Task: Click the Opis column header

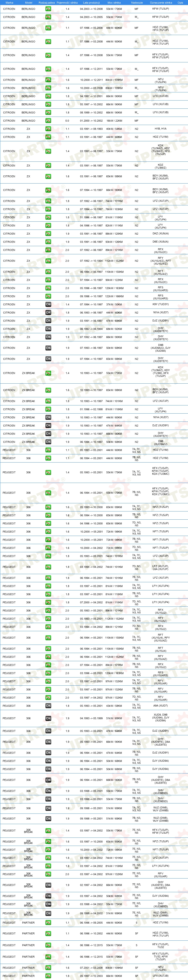Action: point(180,3)
